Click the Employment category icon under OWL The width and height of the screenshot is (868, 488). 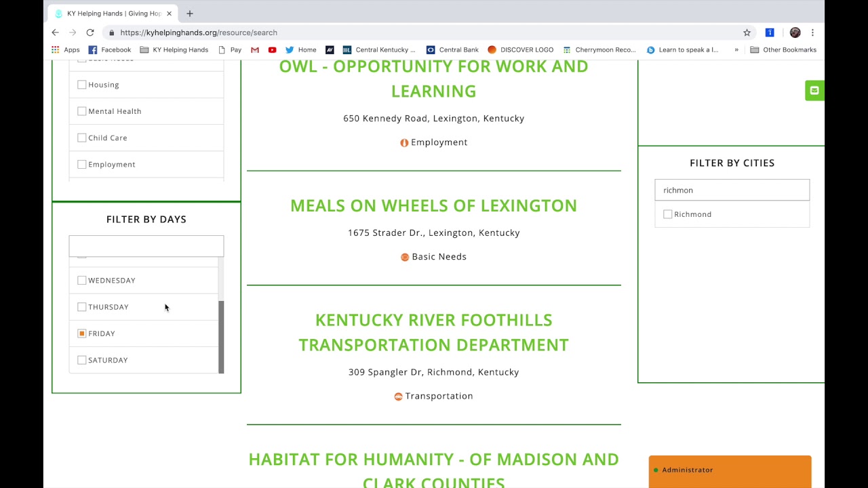point(404,142)
